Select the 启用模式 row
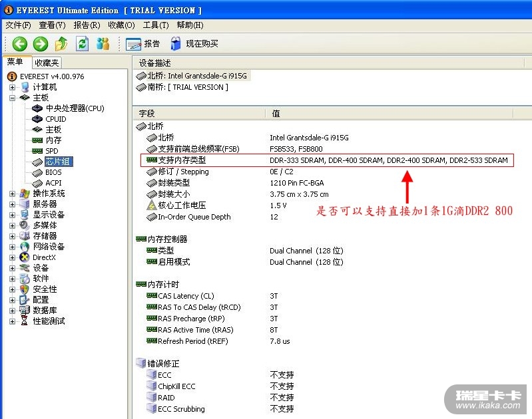Image resolution: width=532 pixels, height=419 pixels. [x=244, y=262]
